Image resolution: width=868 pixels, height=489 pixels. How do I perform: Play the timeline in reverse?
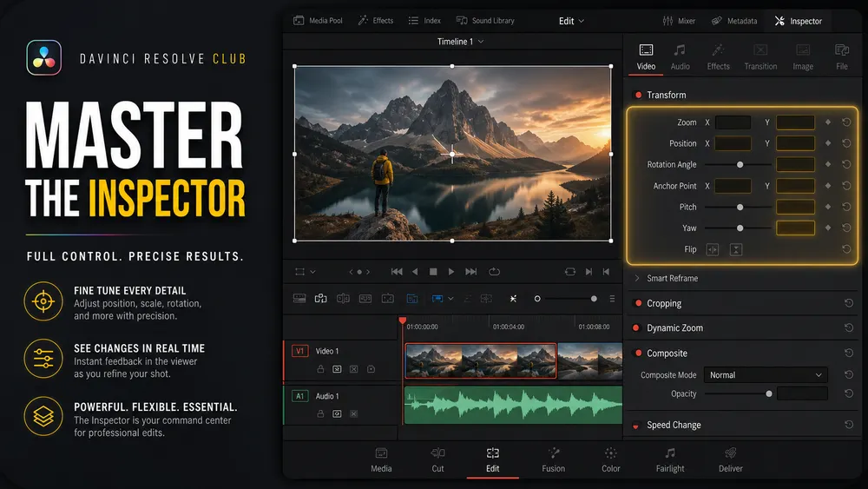(x=415, y=272)
